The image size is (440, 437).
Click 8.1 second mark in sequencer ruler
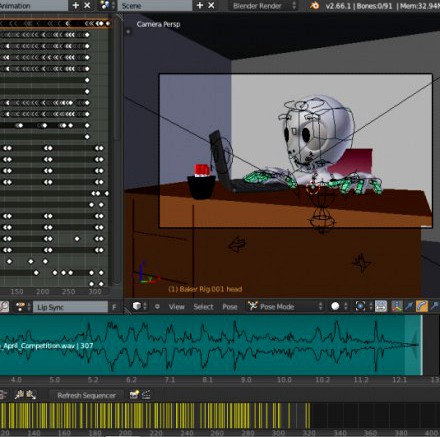[207, 380]
